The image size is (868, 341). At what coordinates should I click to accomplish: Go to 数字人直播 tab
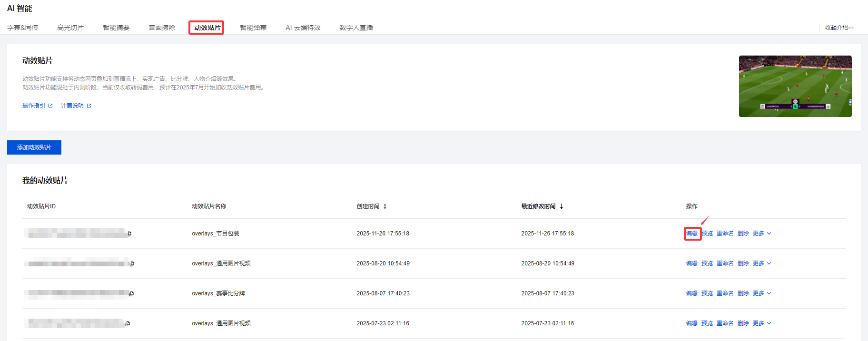tap(356, 28)
